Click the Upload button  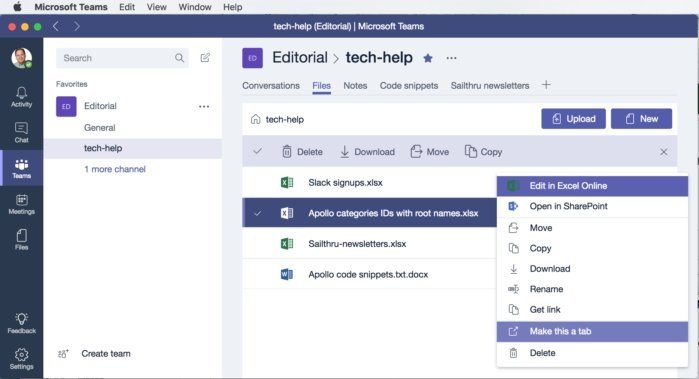573,119
